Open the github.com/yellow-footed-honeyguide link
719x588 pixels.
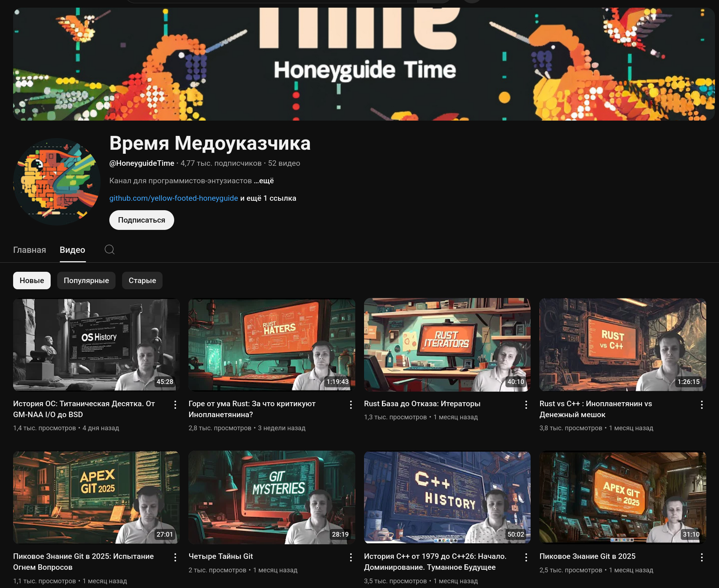173,198
